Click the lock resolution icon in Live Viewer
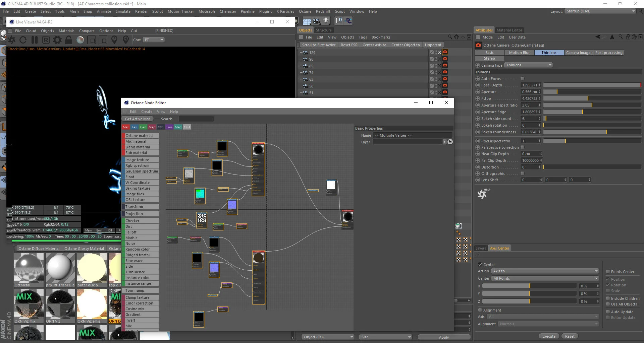The height and width of the screenshot is (343, 644). (68, 40)
